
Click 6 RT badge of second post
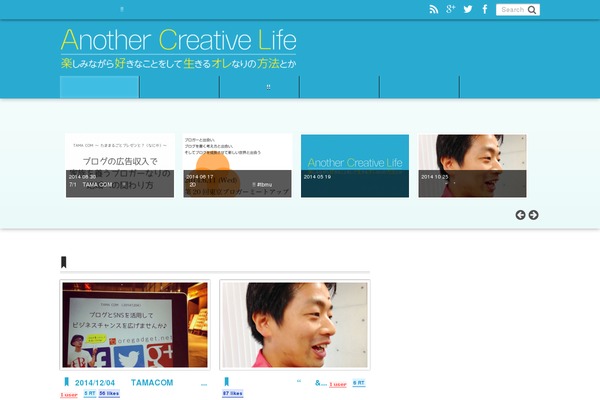coord(359,383)
